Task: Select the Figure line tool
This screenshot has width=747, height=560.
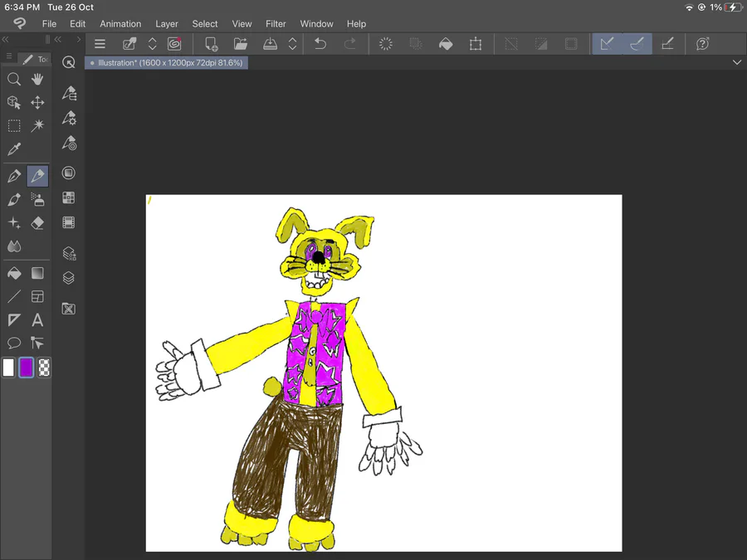Action: [14, 296]
